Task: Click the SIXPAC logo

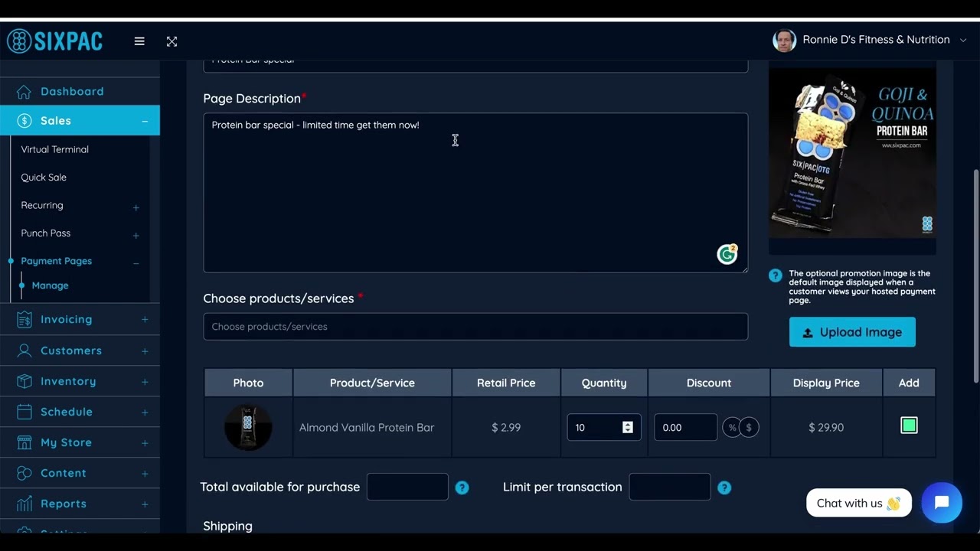Action: tap(54, 41)
